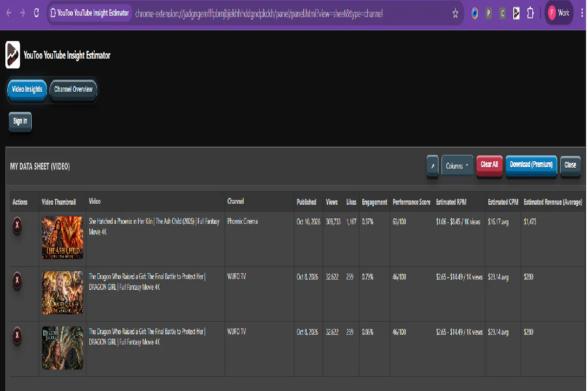Viewport: 588px width, 391px height.
Task: Click the Channel column header
Action: (235, 201)
